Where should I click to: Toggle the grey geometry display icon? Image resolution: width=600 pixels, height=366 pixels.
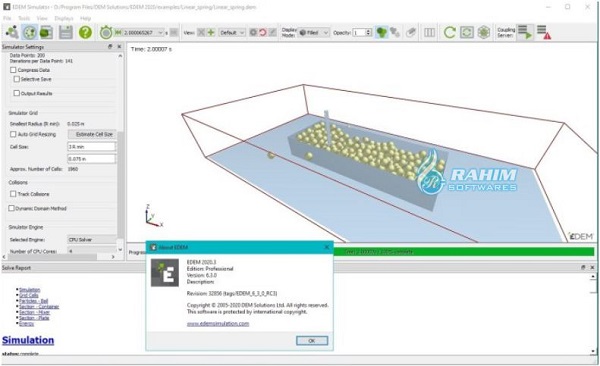point(395,33)
